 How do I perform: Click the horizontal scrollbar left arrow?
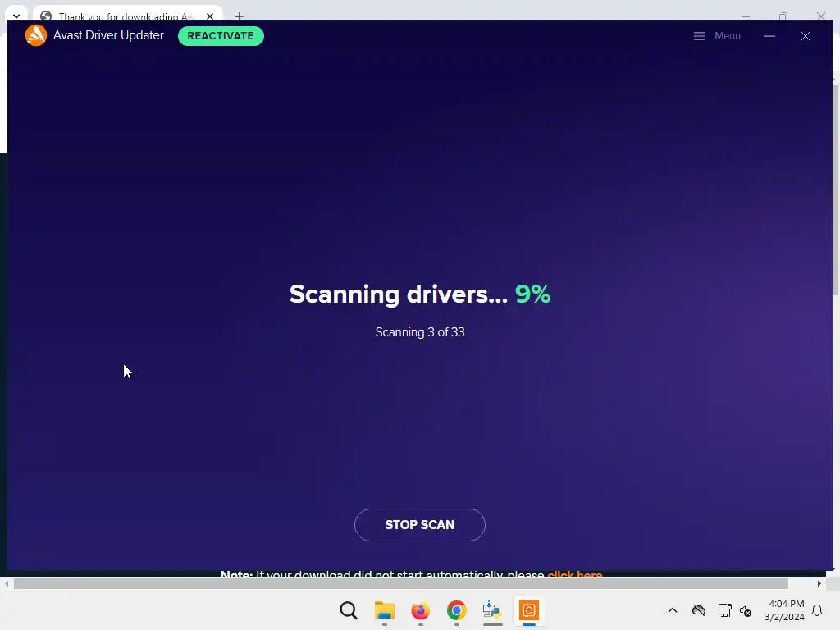6,583
